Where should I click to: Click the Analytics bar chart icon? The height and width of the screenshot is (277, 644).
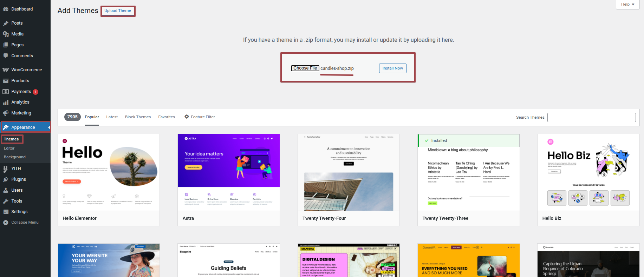(x=6, y=102)
